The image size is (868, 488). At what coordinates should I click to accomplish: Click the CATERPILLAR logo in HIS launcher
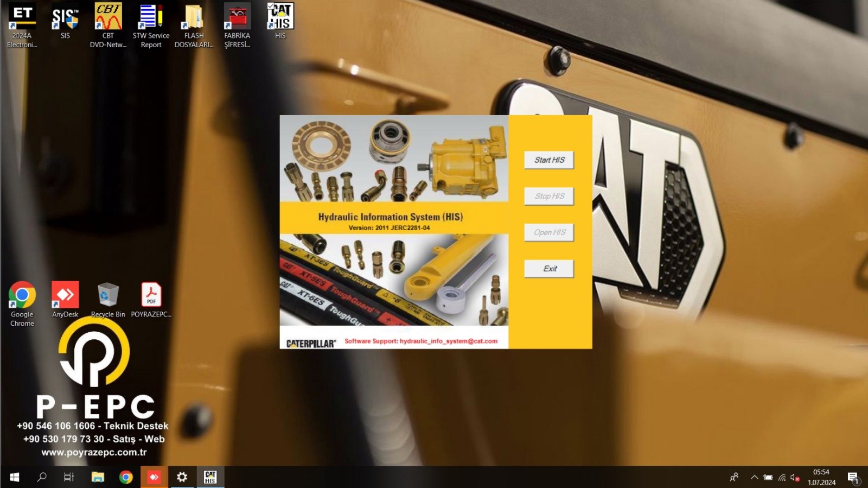click(x=311, y=343)
